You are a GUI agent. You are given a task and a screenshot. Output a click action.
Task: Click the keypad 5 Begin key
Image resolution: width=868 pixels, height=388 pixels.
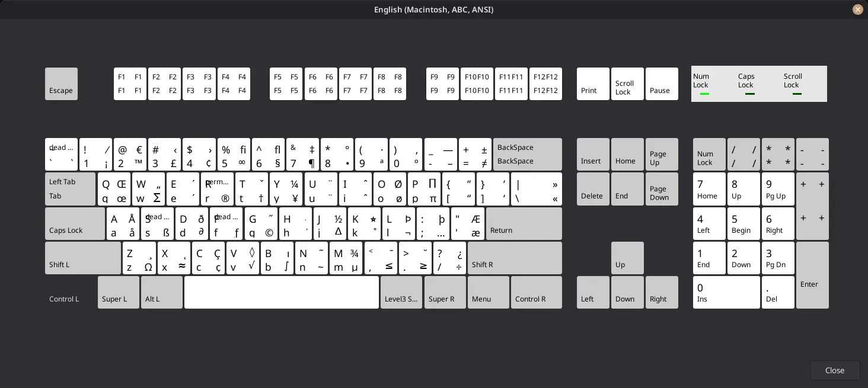pos(743,223)
